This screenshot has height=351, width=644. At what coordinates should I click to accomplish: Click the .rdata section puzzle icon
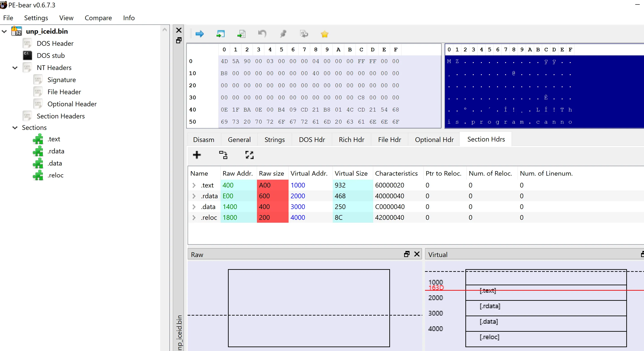click(x=38, y=151)
